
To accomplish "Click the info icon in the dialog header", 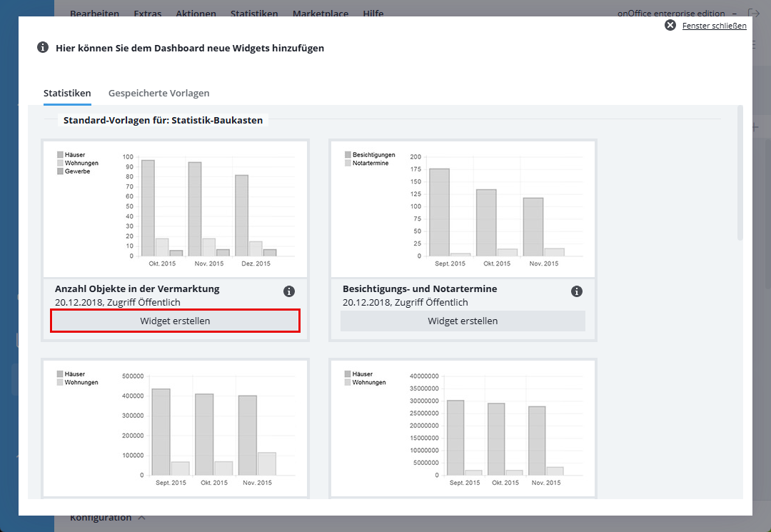I will coord(43,48).
